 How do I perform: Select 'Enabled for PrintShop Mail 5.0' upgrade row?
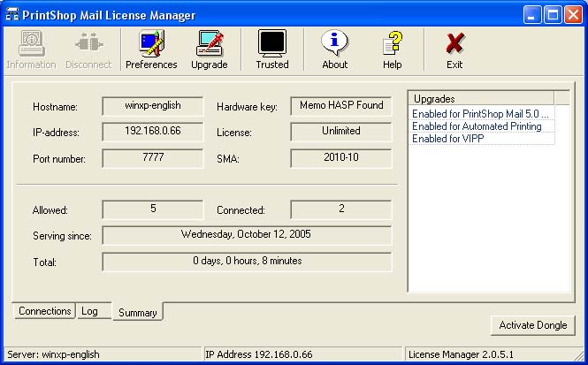(482, 113)
